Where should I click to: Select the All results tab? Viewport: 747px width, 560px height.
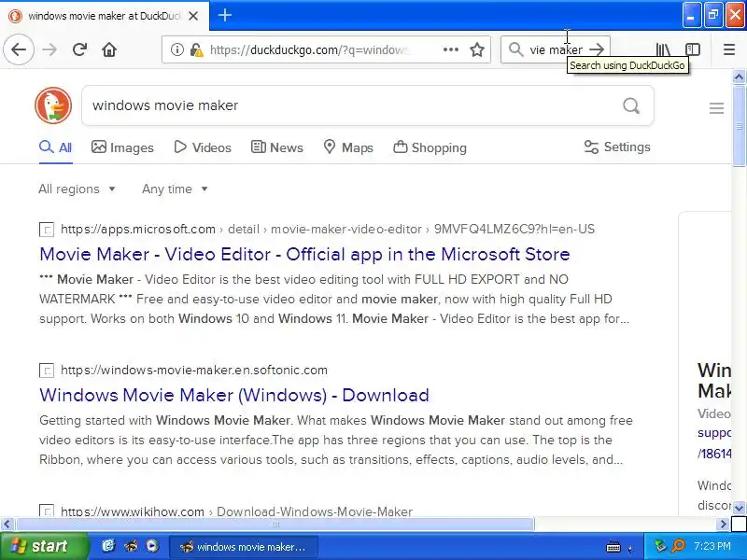[56, 147]
